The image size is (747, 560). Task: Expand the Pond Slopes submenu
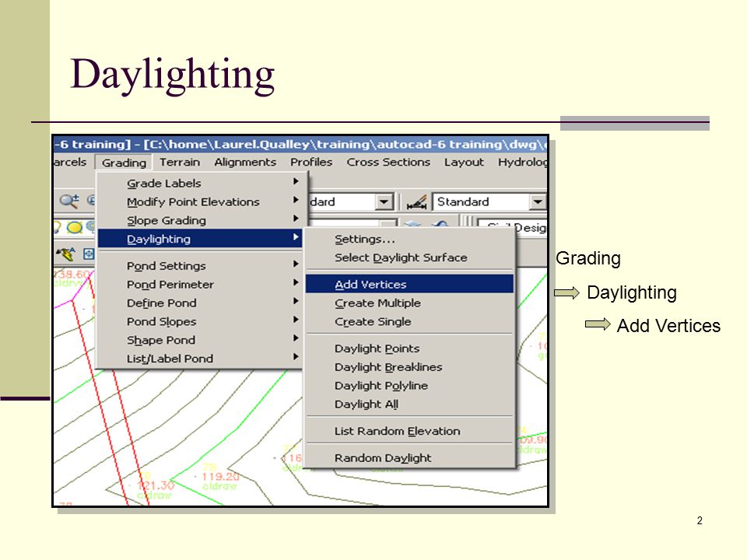(200, 321)
